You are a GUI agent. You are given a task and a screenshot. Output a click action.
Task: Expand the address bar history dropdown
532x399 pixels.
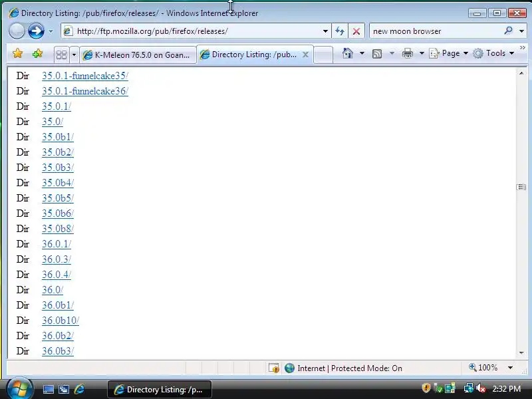click(325, 31)
